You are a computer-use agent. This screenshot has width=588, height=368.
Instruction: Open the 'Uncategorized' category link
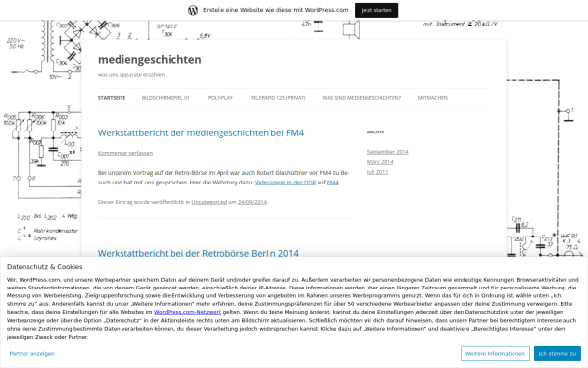210,202
